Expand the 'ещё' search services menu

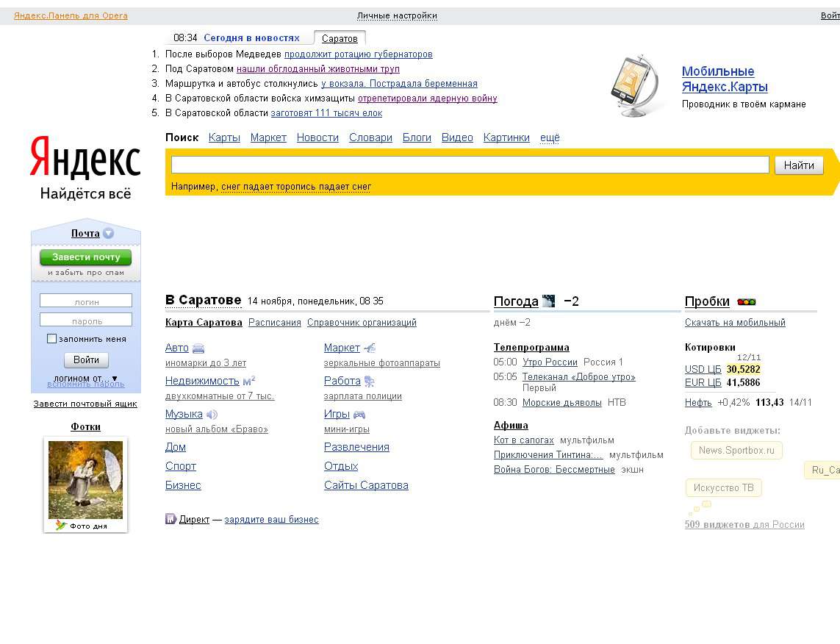550,137
